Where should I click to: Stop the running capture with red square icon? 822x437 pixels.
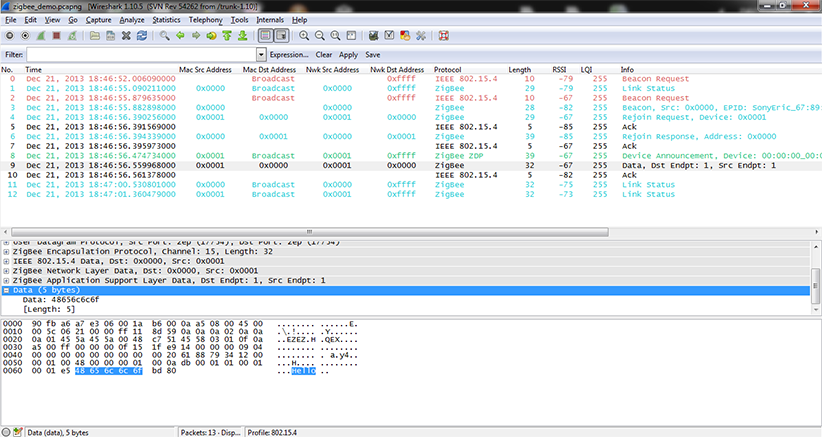click(x=57, y=36)
